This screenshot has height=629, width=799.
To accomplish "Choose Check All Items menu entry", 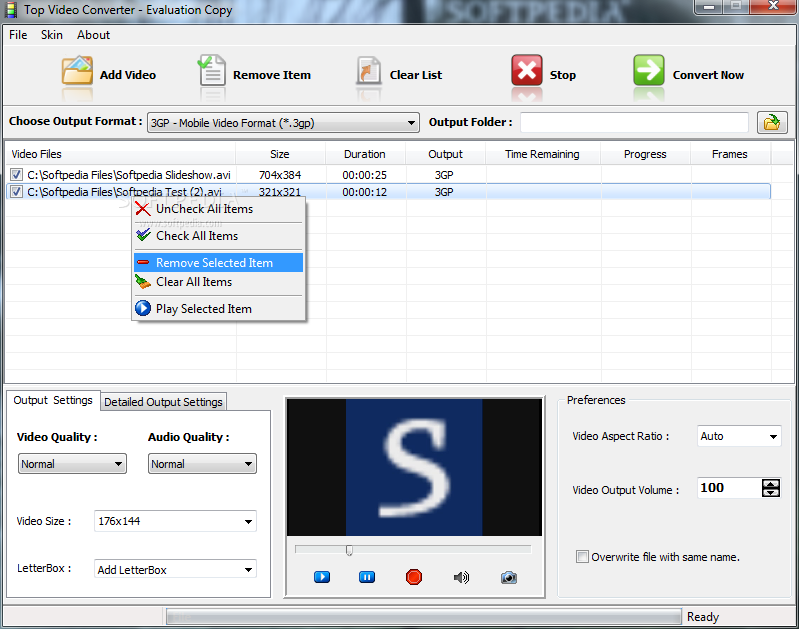I will pyautogui.click(x=219, y=235).
